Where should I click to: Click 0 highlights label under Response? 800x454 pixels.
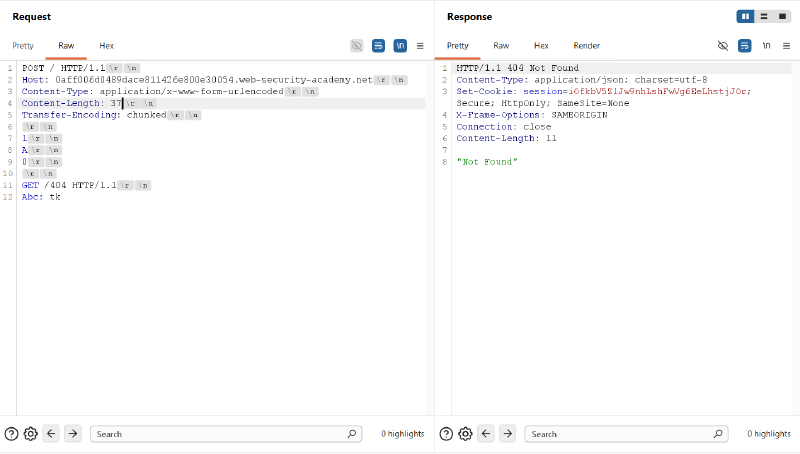click(x=769, y=434)
